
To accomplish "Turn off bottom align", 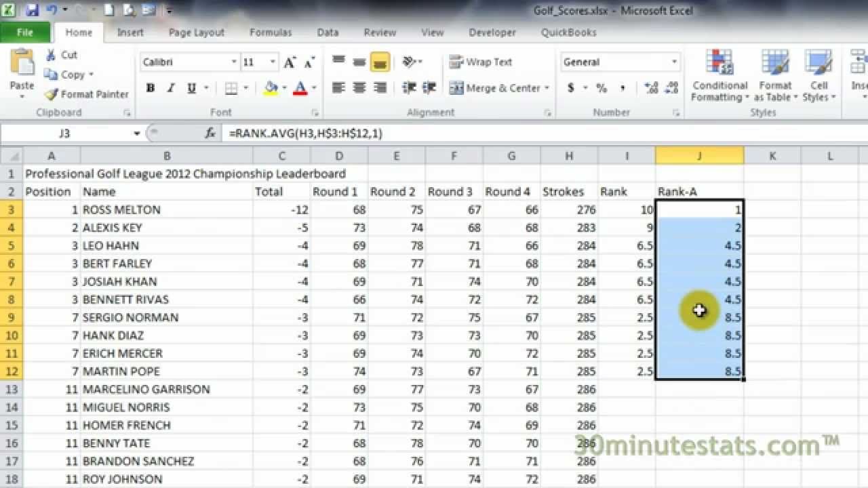I will coord(380,62).
